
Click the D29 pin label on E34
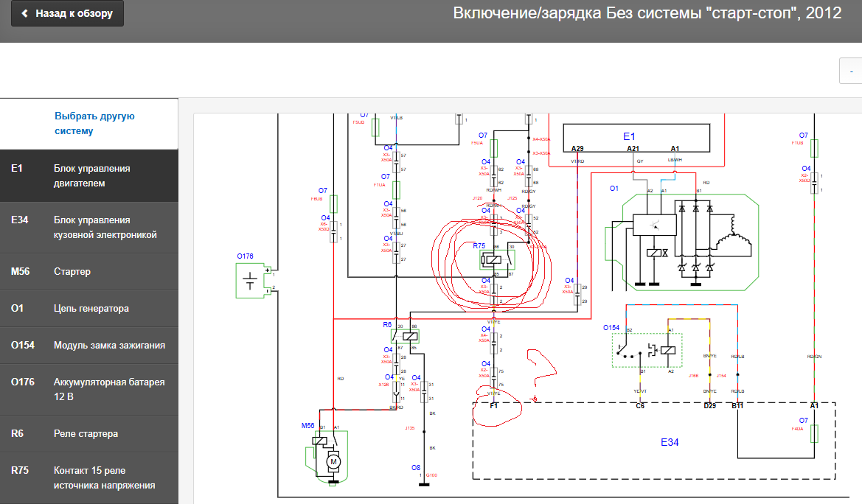point(709,405)
